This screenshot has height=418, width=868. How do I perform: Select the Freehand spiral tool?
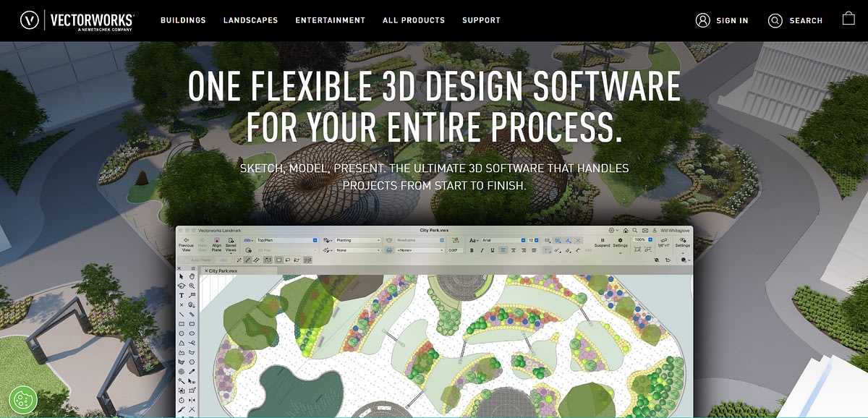pos(192,343)
